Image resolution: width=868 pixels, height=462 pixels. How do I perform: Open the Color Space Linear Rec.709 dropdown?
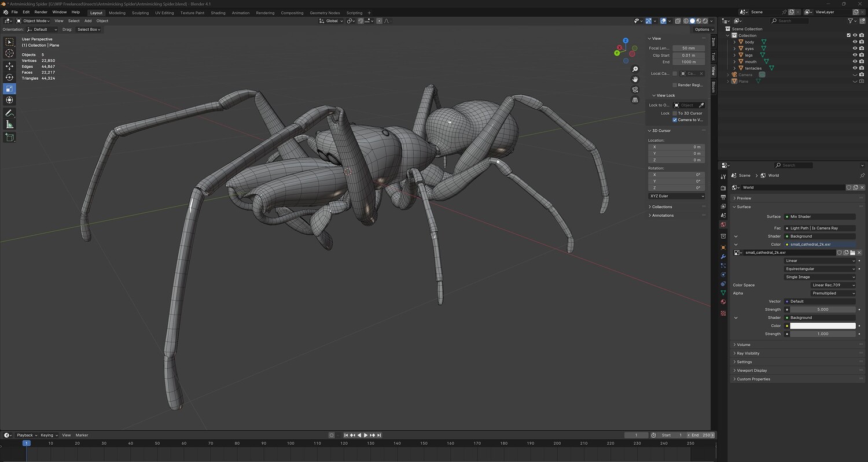click(x=833, y=285)
